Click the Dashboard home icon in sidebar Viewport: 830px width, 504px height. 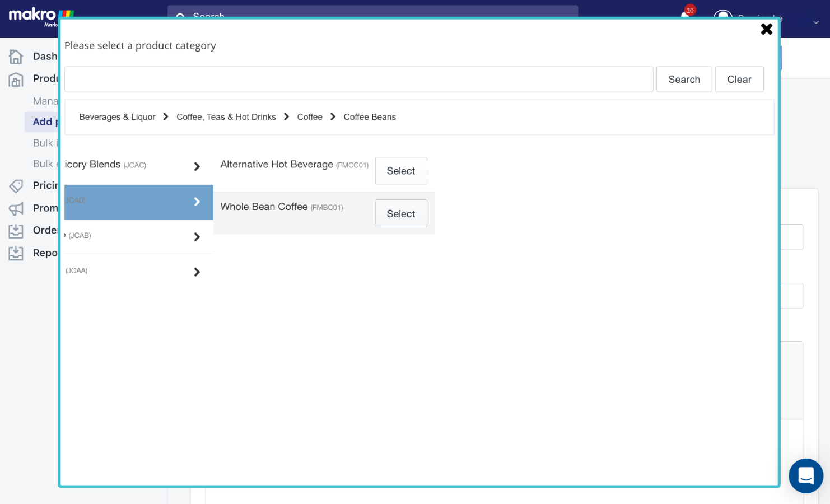16,57
